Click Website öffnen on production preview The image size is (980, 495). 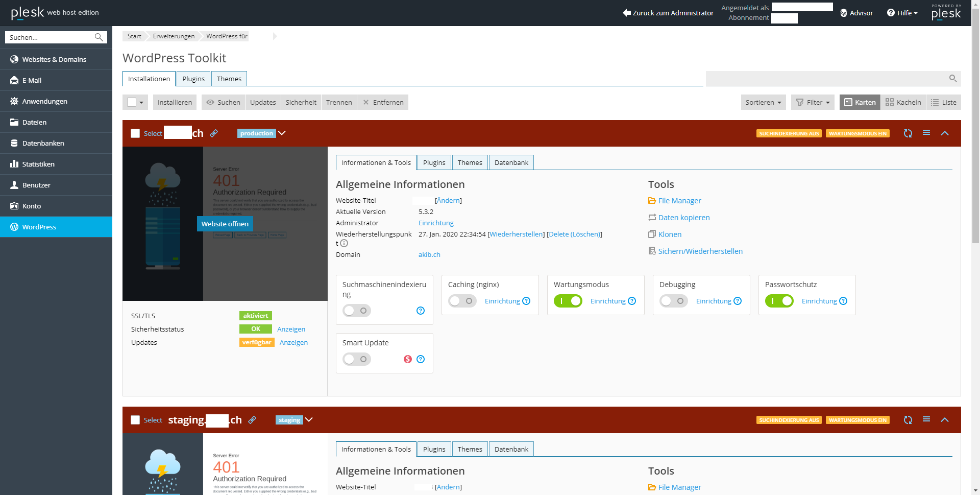[225, 224]
